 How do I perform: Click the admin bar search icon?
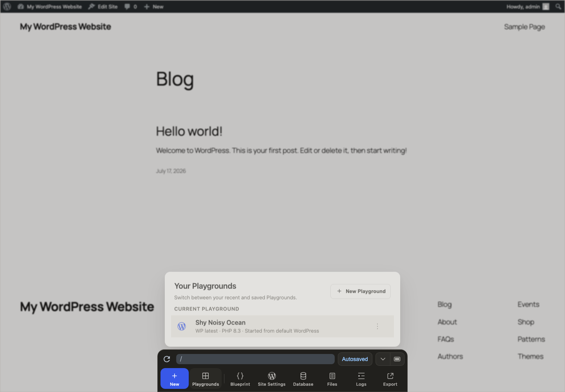pyautogui.click(x=558, y=7)
